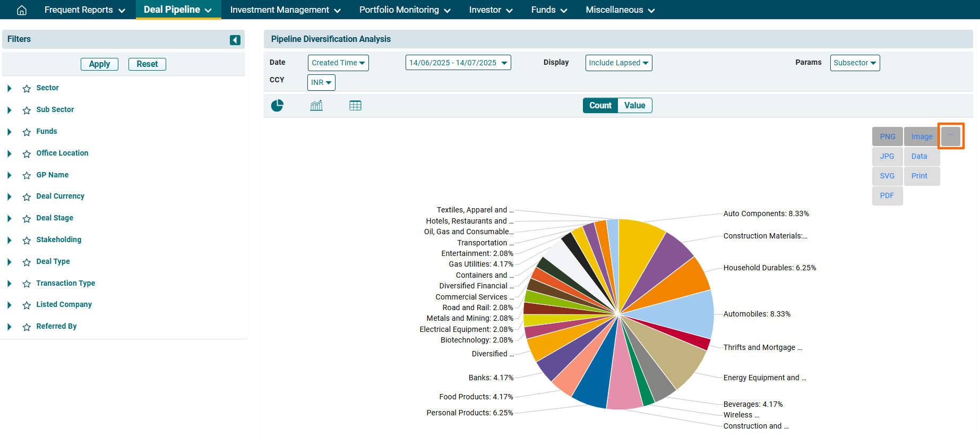The width and height of the screenshot is (980, 436).
Task: Select the Count toggle option
Action: coord(600,106)
